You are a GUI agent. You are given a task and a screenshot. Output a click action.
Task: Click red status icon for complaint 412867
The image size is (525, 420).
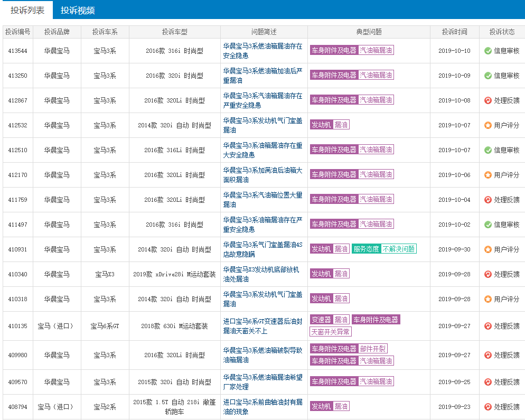[x=488, y=100]
